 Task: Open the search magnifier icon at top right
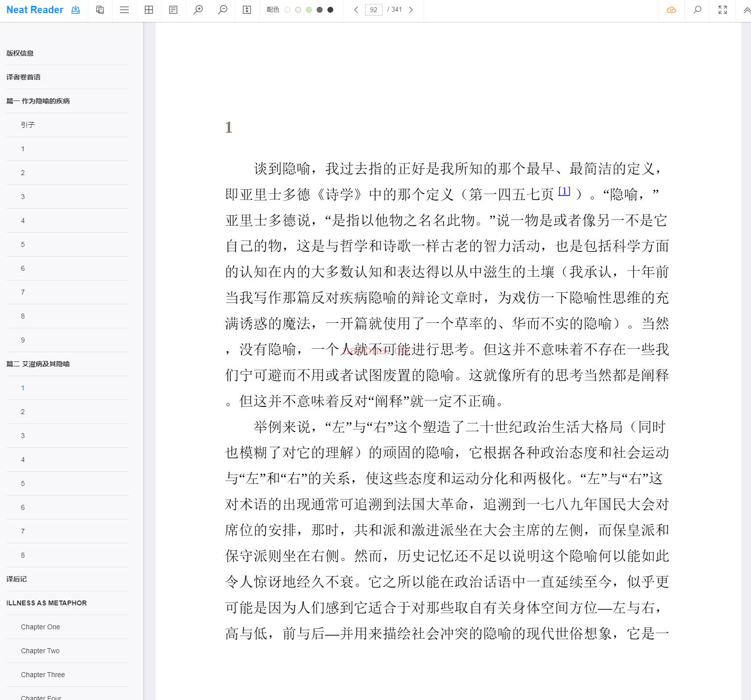[697, 10]
